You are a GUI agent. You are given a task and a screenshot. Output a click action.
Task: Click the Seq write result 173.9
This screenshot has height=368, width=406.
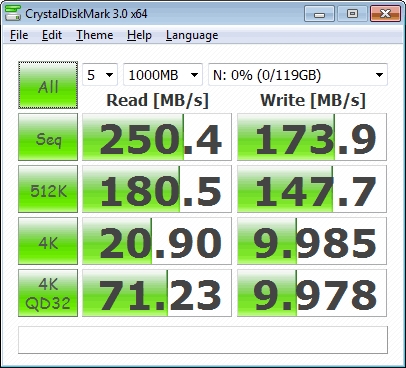click(x=312, y=137)
